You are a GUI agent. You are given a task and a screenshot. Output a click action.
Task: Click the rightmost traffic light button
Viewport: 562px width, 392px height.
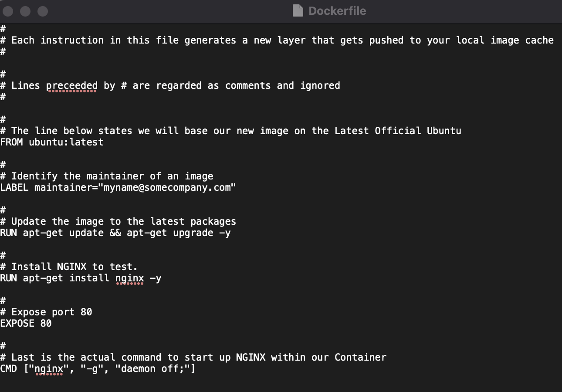point(42,11)
